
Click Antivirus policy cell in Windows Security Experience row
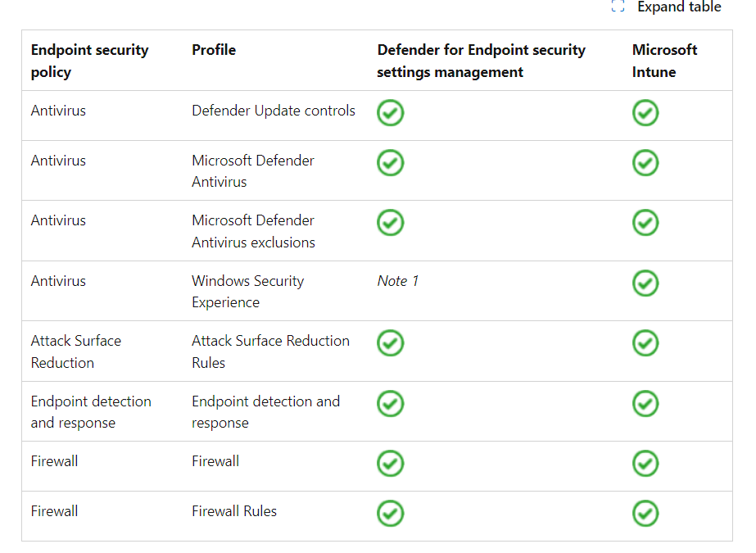tap(58, 281)
